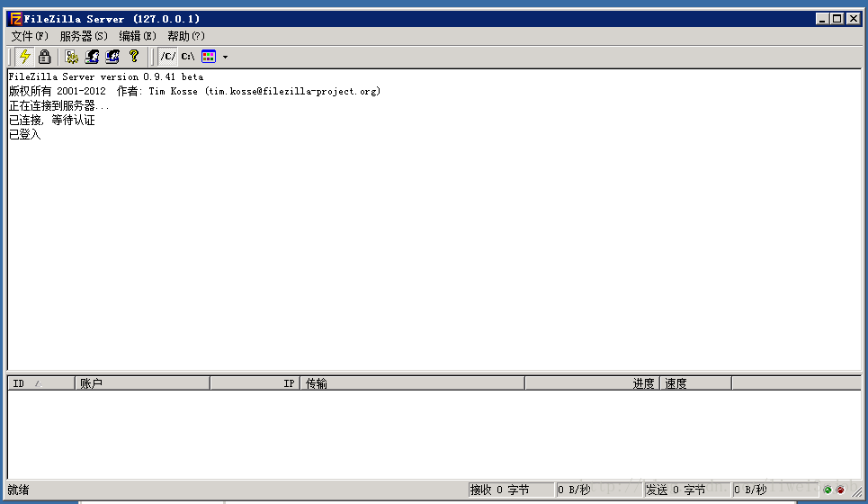Close the FileZilla Server window
Viewport: 868px width, 504px height.
854,19
